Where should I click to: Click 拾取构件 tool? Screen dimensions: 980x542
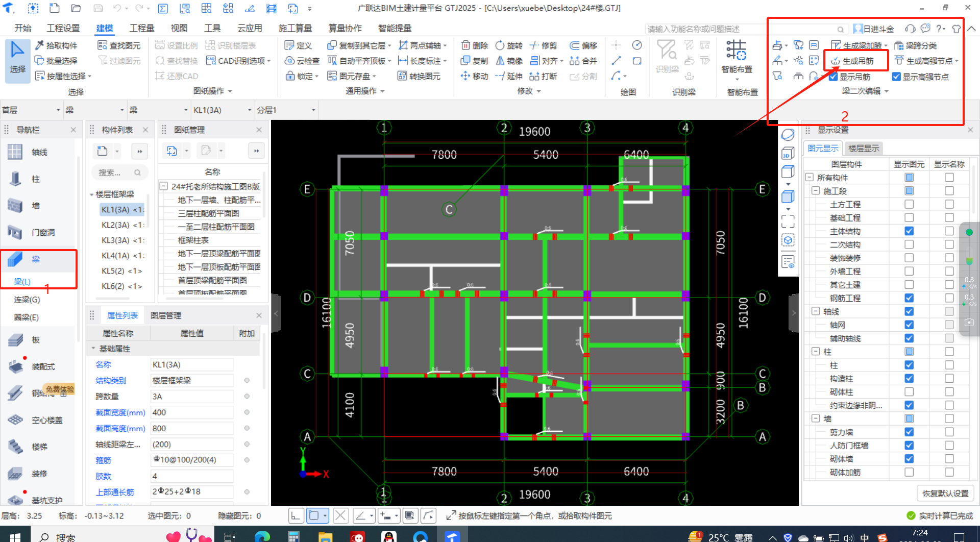(56, 45)
